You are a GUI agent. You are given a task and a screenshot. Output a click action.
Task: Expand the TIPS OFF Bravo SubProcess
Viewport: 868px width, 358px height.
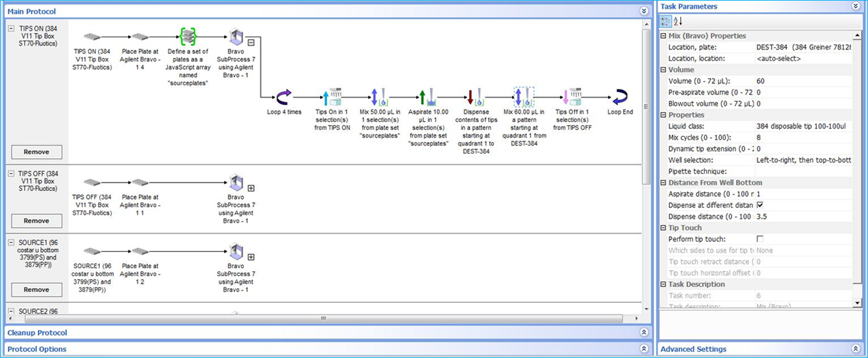(x=251, y=188)
